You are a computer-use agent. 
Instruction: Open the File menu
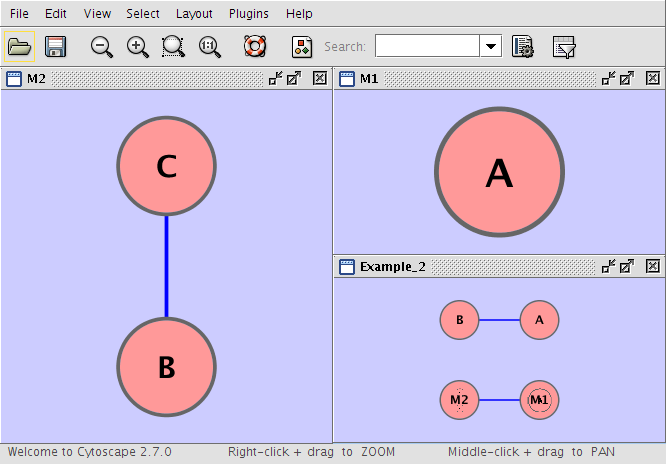19,14
